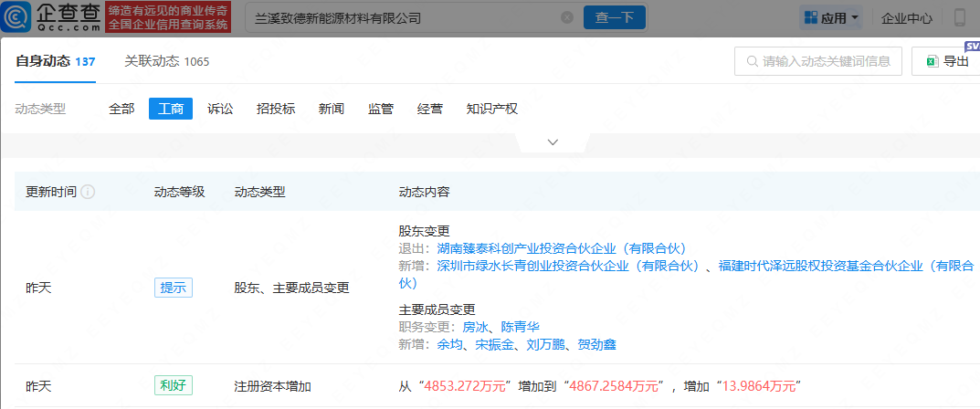Filter by 招投标 type
The height and width of the screenshot is (409, 980).
(276, 109)
